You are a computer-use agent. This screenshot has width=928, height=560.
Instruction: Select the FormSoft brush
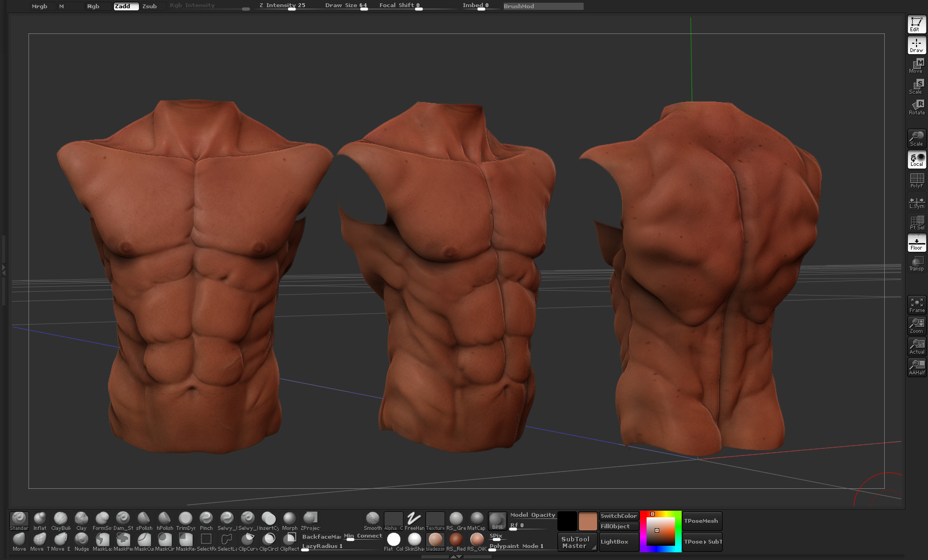pyautogui.click(x=102, y=521)
